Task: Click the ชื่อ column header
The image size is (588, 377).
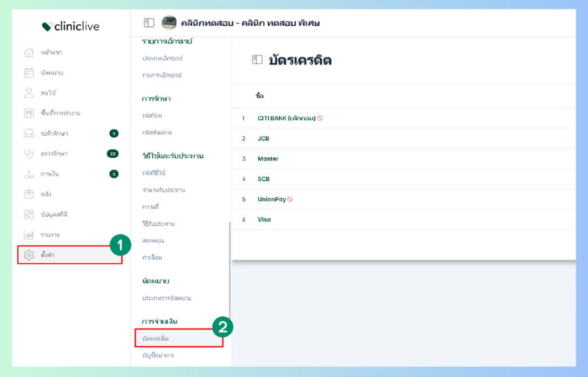Action: click(x=259, y=96)
